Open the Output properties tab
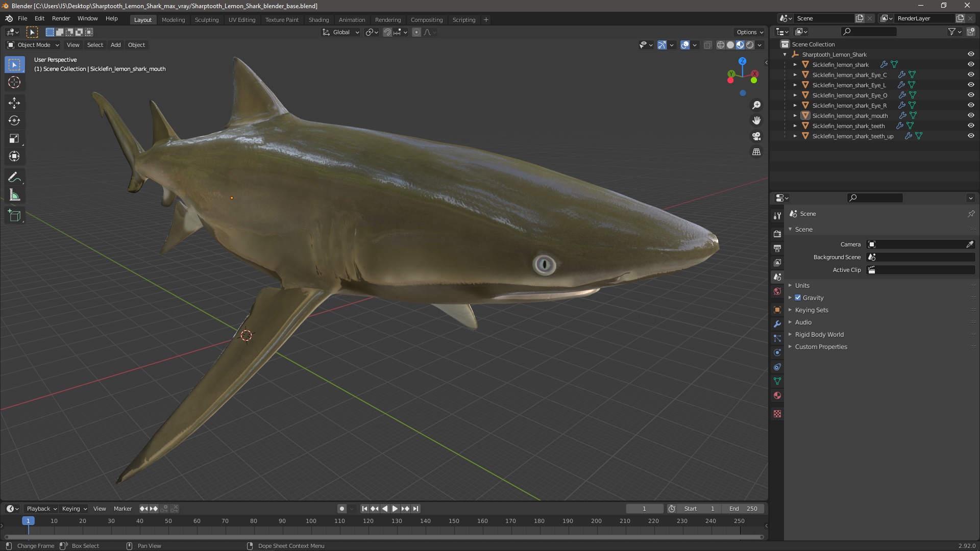This screenshot has height=551, width=980. pyautogui.click(x=777, y=248)
